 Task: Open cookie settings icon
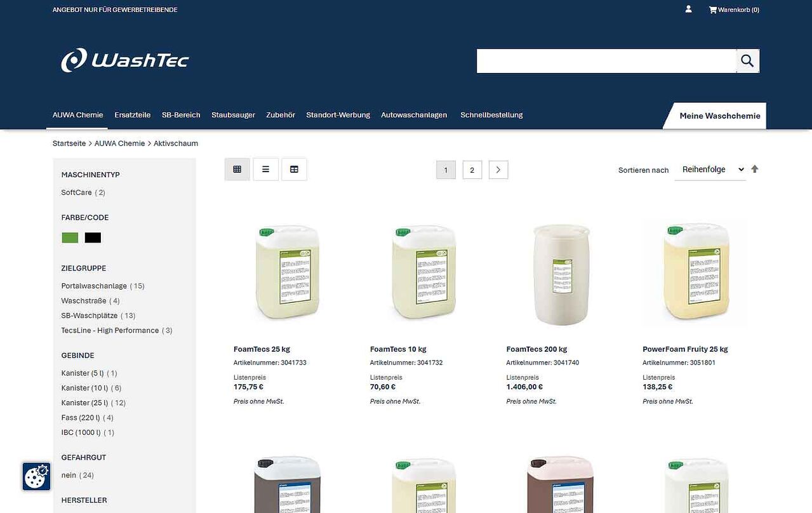pos(36,476)
